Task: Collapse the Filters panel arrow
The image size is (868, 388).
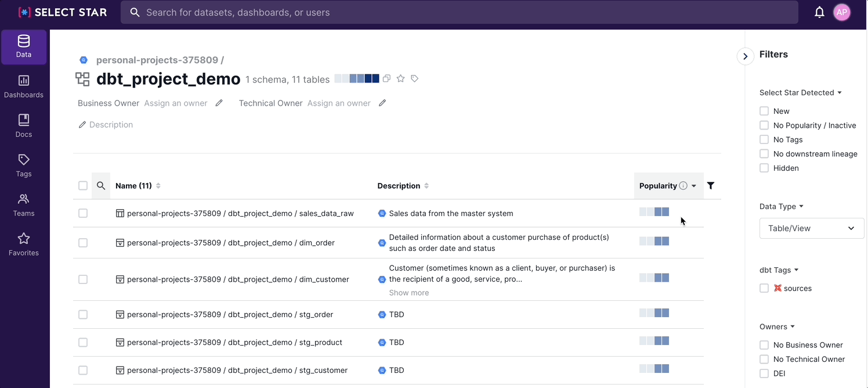Action: point(745,56)
